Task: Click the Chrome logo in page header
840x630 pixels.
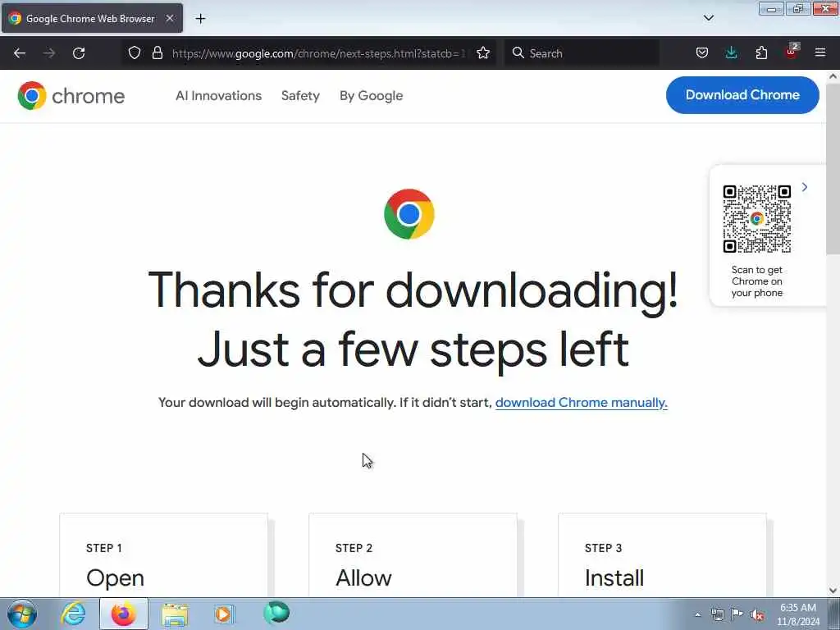Action: tap(32, 95)
